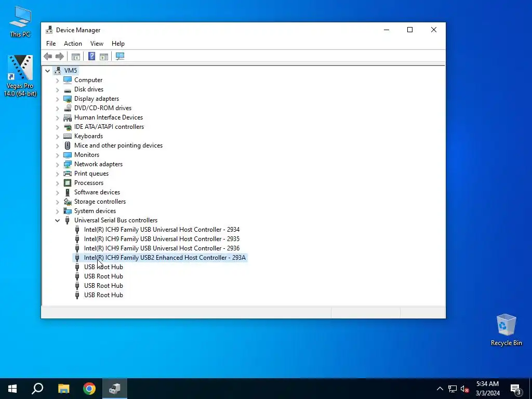Open the network tray icon

click(453, 389)
